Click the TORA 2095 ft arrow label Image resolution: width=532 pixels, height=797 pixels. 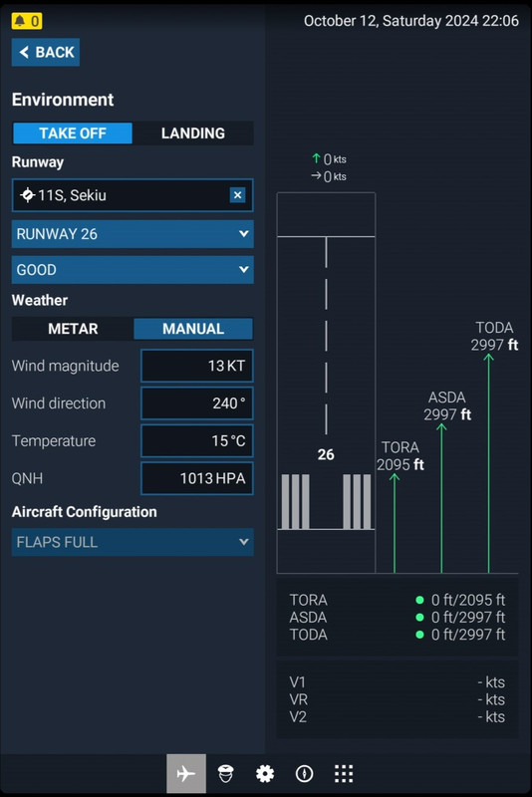point(400,456)
